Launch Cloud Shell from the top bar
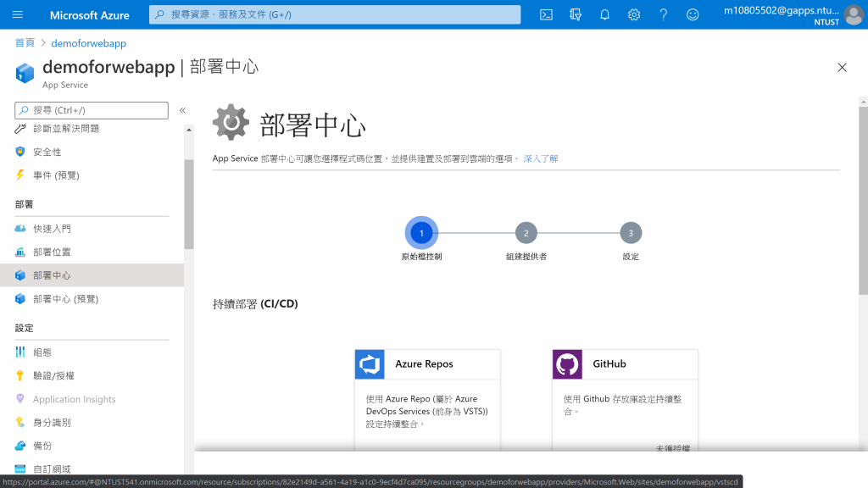868x488 pixels. coord(546,15)
